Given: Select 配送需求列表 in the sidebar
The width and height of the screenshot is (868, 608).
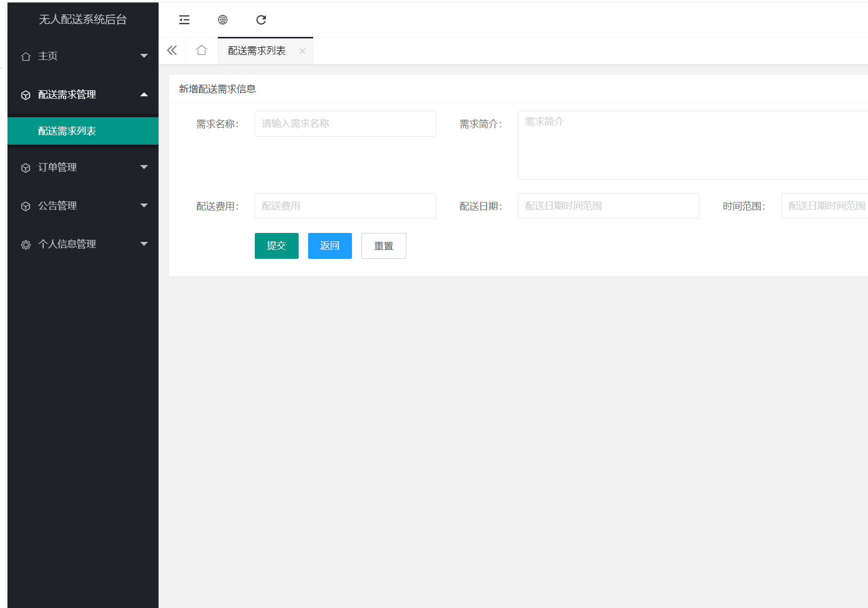Looking at the screenshot, I should coord(83,131).
